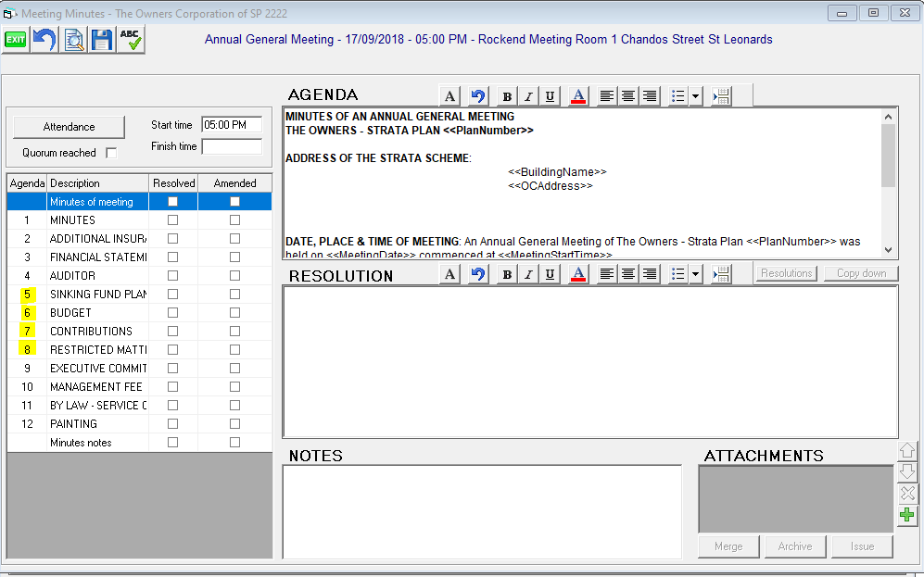The height and width of the screenshot is (577, 924).
Task: Open font dialog in Agenda toolbar
Action: pyautogui.click(x=449, y=96)
